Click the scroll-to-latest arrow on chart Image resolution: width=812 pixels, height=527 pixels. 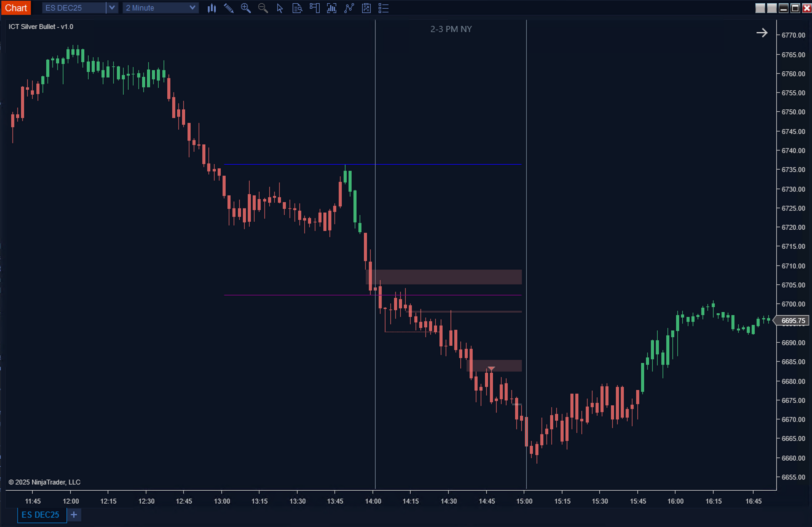click(x=762, y=33)
